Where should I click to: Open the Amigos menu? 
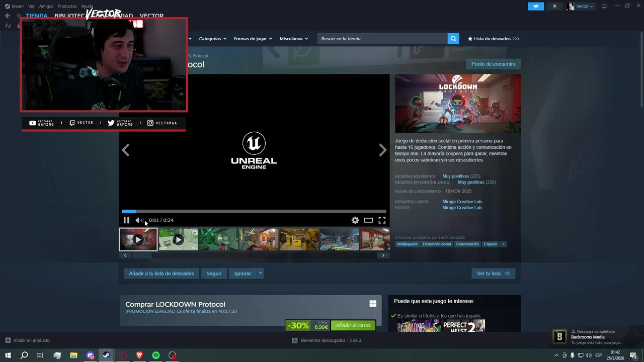point(46,6)
